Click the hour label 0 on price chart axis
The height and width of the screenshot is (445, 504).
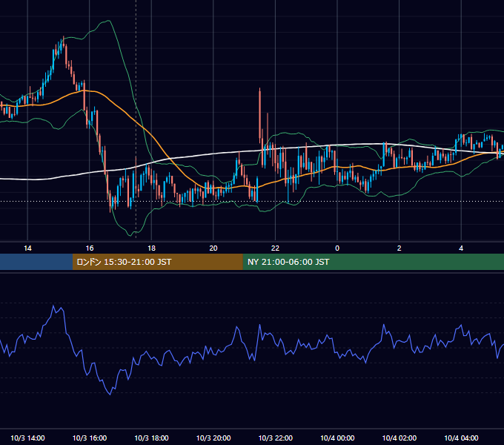337,248
